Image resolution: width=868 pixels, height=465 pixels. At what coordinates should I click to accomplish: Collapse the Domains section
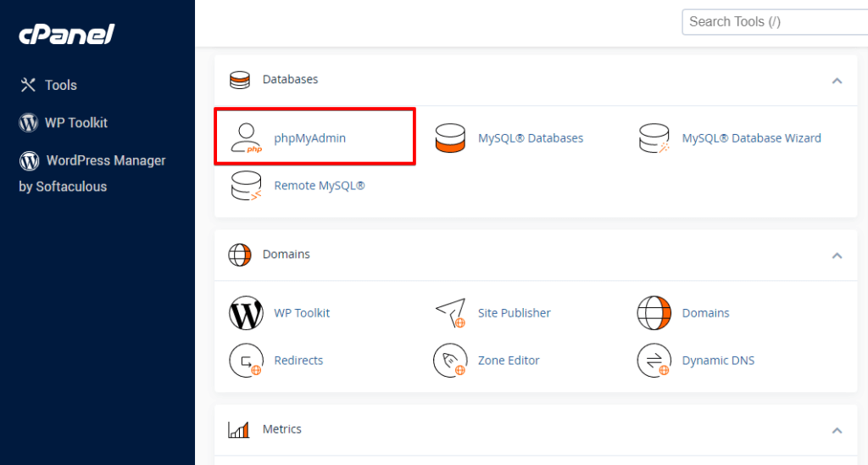coord(837,255)
